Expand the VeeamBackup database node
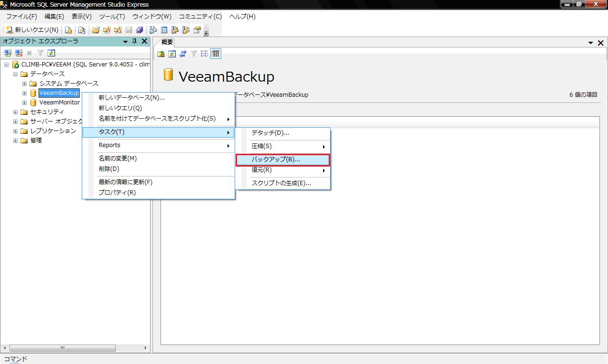 coord(24,93)
